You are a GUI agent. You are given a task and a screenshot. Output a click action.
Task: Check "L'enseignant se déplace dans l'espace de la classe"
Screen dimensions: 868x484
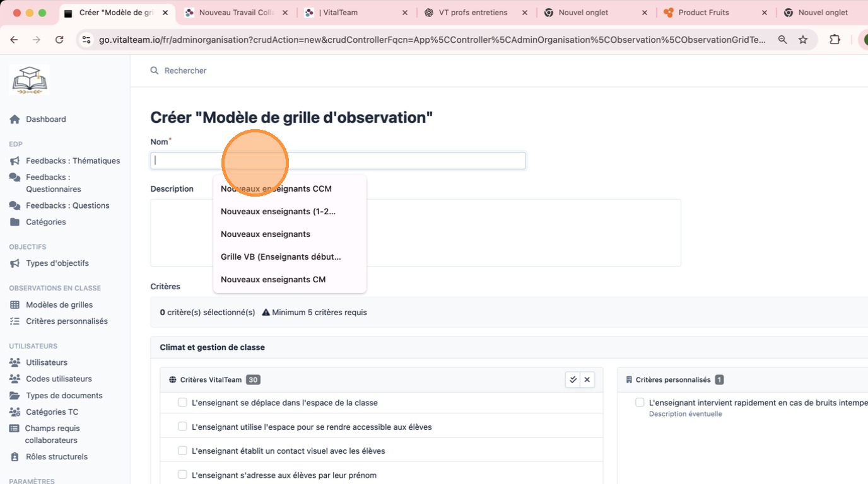click(182, 403)
